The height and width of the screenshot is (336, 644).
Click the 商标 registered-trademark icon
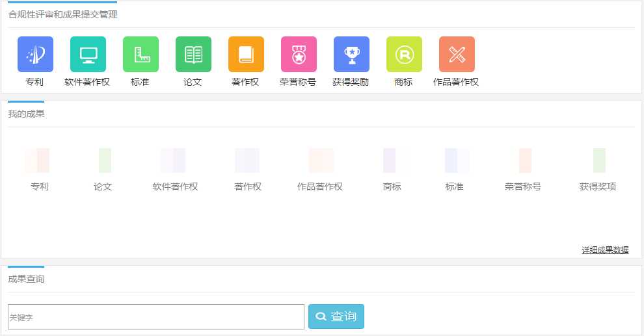pos(404,54)
